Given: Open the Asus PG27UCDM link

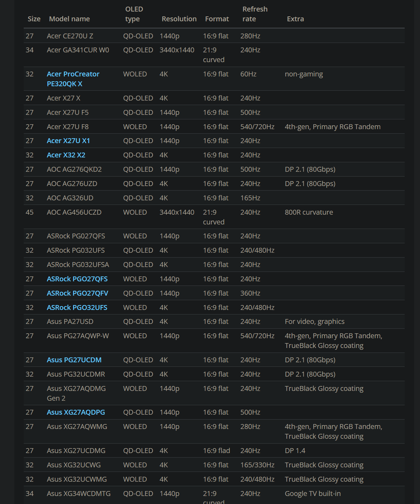Looking at the screenshot, I should point(74,360).
